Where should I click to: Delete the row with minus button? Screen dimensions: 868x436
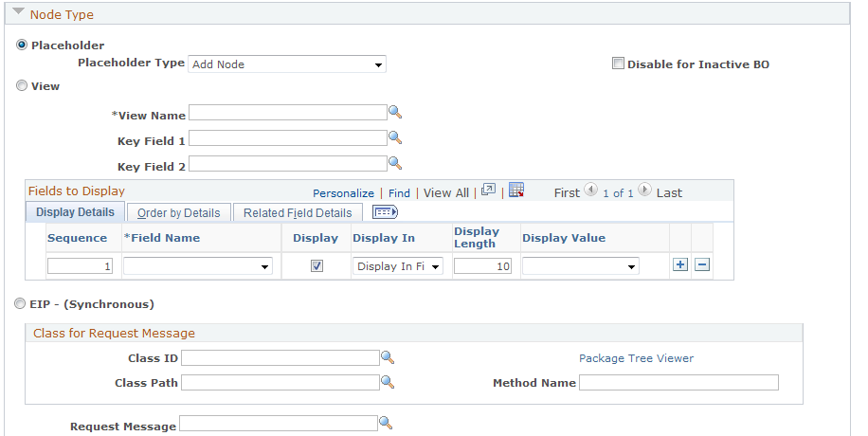[x=701, y=265]
